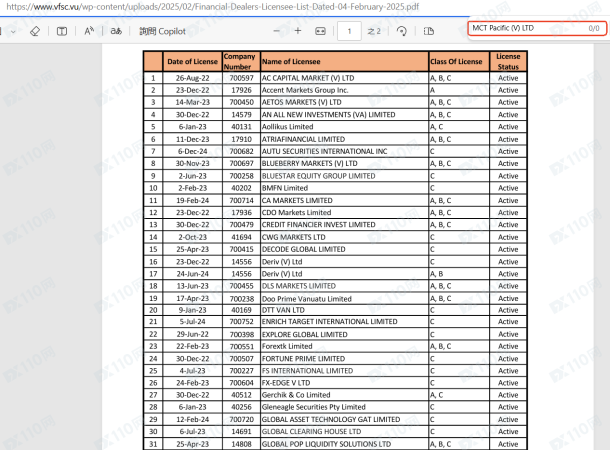Open the draw tool options dropdown chevron
Image resolution: width=610 pixels, height=450 pixels.
click(x=13, y=32)
